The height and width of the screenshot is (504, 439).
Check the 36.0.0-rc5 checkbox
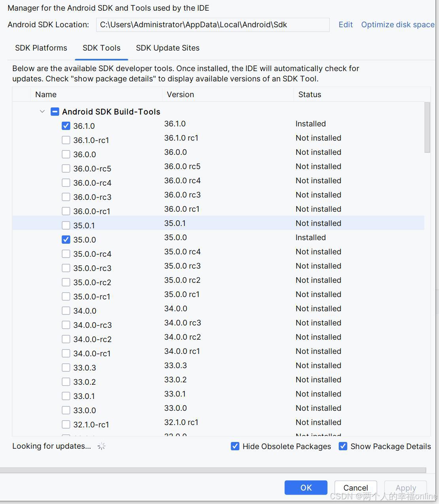pos(66,169)
